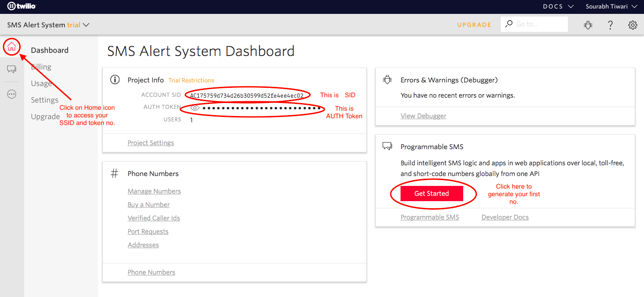Open the Developer Docs link

[505, 217]
